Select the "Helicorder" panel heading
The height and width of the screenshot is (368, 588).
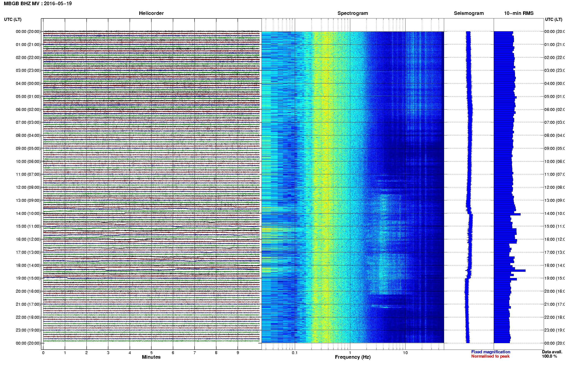[151, 13]
